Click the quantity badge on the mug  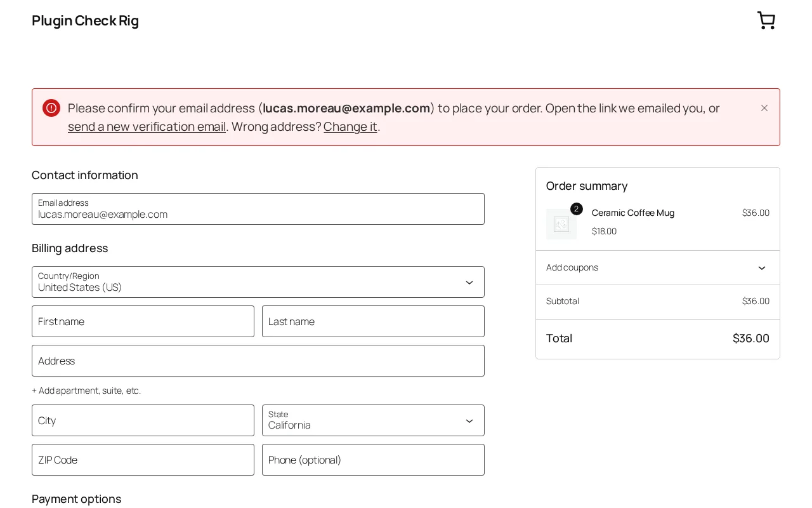coord(577,209)
